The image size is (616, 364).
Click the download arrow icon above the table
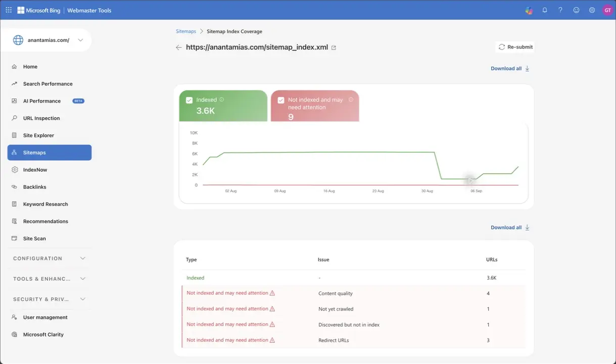528,228
